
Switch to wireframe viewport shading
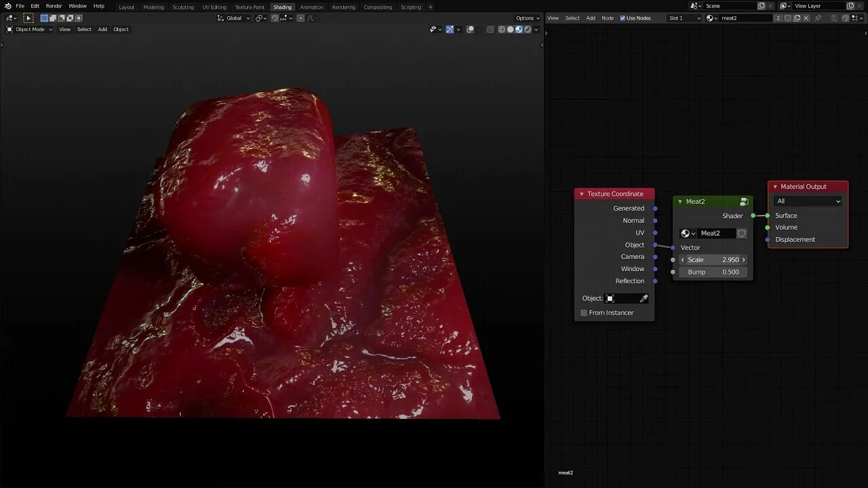click(502, 29)
